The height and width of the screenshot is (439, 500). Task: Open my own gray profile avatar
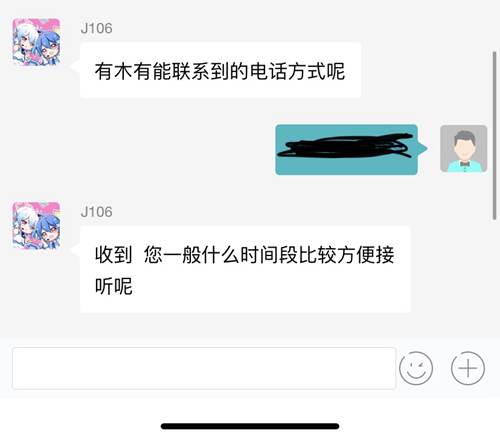(463, 149)
